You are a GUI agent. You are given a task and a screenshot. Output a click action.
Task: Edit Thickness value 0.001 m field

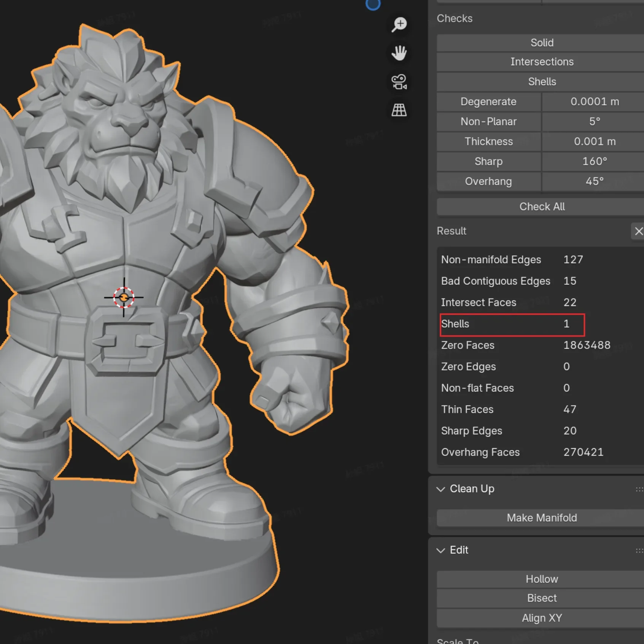tap(593, 142)
